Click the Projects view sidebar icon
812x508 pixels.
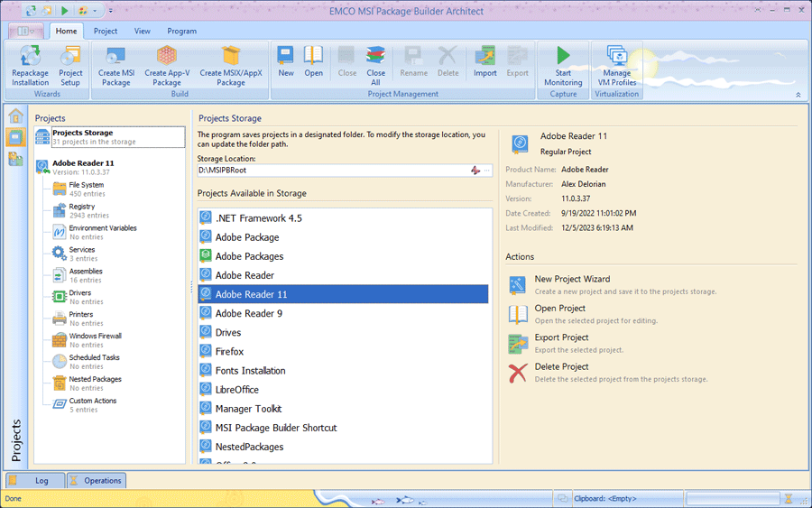coord(15,137)
